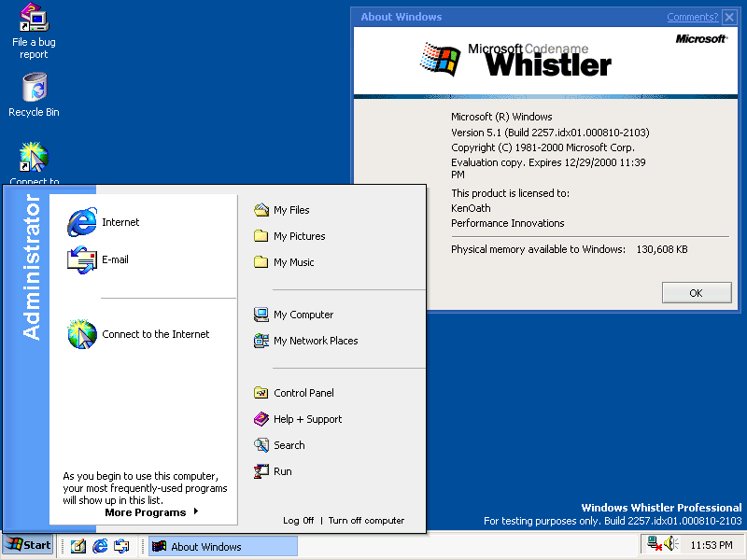
Task: Click the KenOath licensee name
Action: (471, 208)
